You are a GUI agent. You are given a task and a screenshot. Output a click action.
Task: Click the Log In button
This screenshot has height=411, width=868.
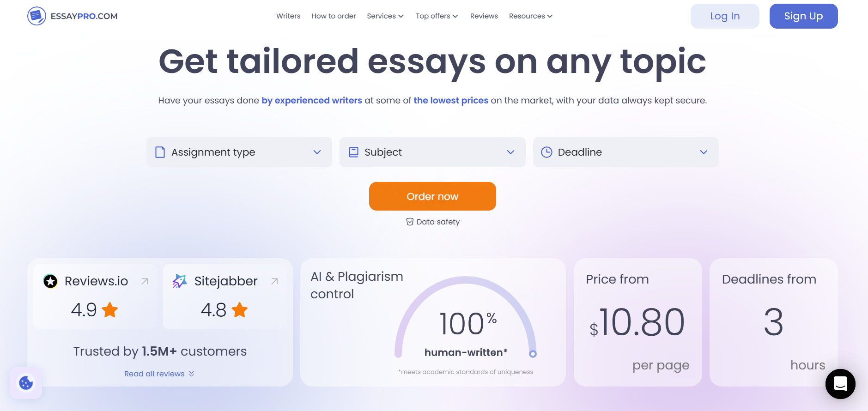tap(725, 16)
